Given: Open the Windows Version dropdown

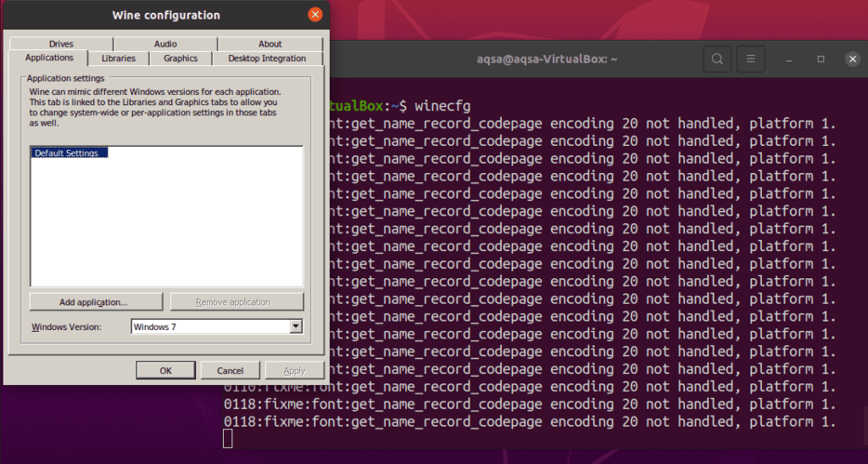Looking at the screenshot, I should coord(217,327).
